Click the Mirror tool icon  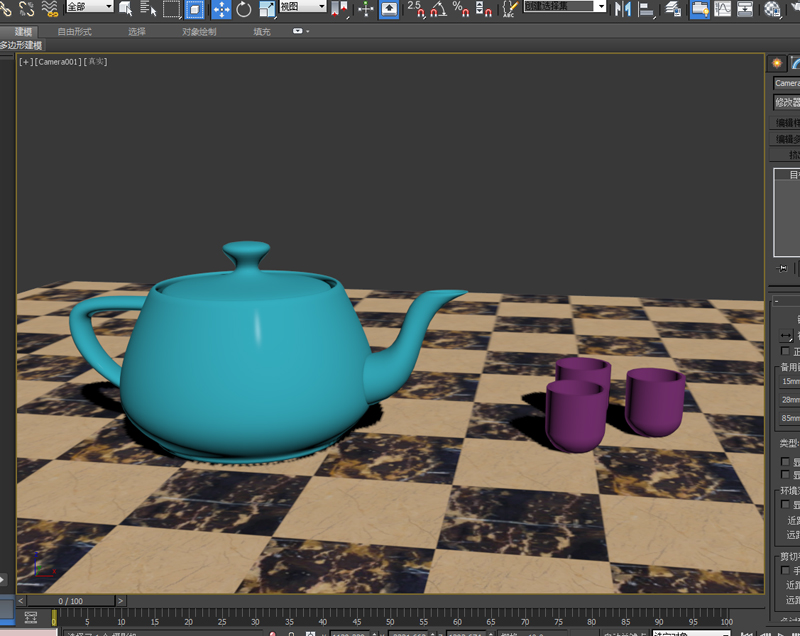[623, 9]
